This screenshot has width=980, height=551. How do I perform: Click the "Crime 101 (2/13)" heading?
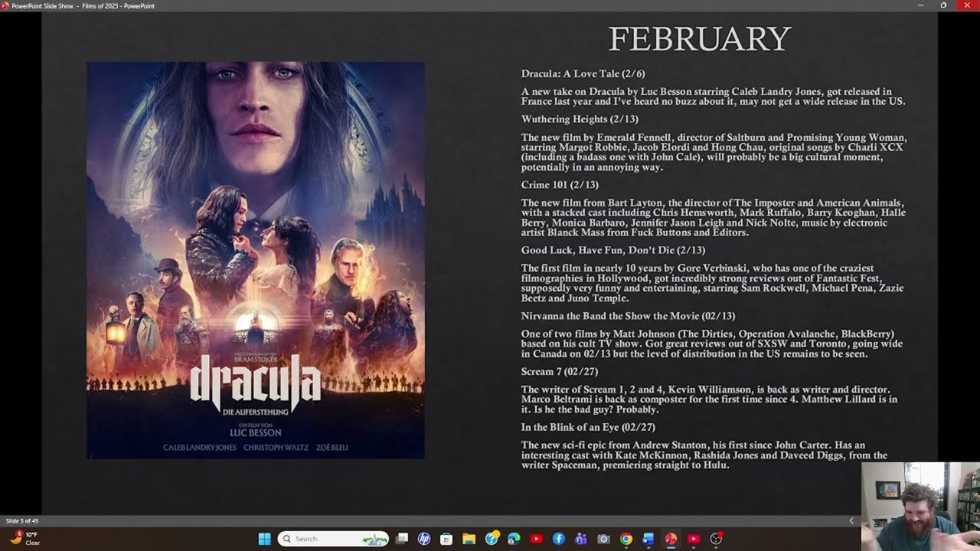[560, 185]
